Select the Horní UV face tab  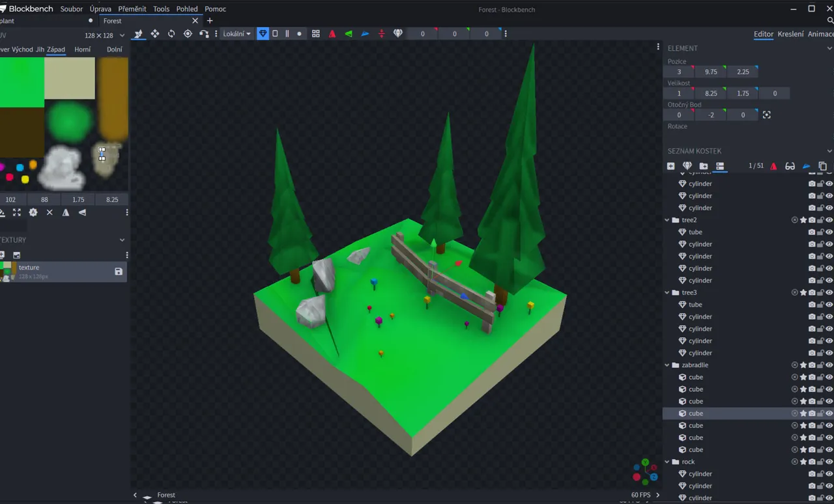[x=83, y=49]
